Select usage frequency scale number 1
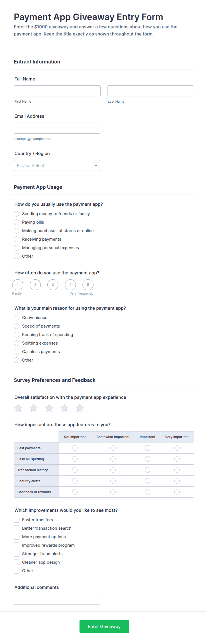This screenshot has width=206, height=644. (x=18, y=285)
